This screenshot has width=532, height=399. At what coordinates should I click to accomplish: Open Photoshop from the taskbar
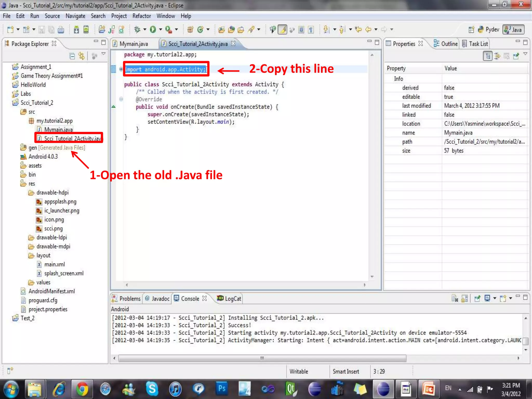tap(222, 389)
